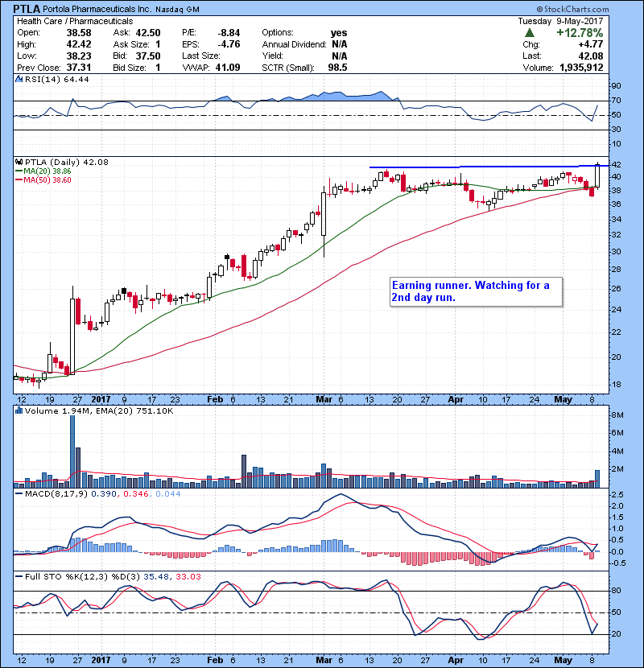644x668 pixels.
Task: Click the StockCharts.com copyright label
Action: point(572,9)
